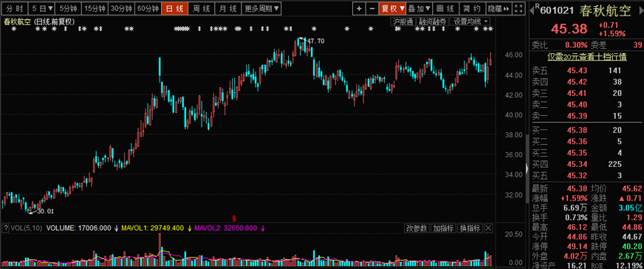Select the 日线 daily chart tab
Viewport: 644px width, 269px height.
click(x=174, y=8)
